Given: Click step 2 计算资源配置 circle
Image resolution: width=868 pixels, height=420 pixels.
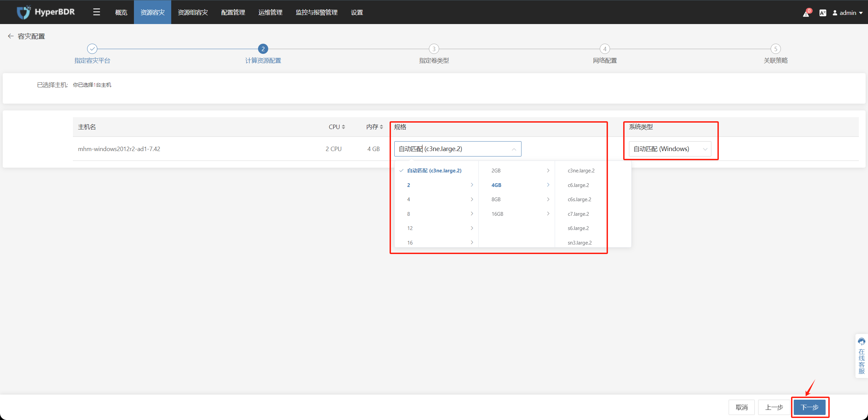Looking at the screenshot, I should click(x=263, y=49).
